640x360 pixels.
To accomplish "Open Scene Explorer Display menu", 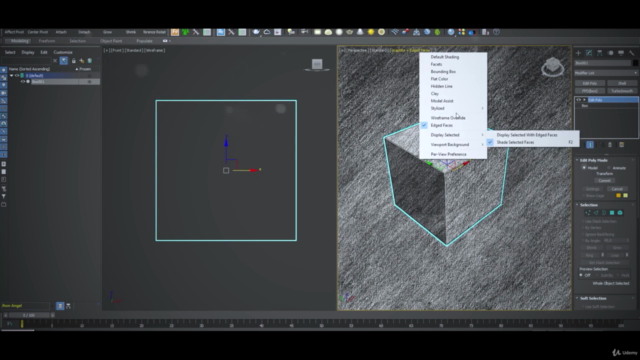I will tap(28, 52).
